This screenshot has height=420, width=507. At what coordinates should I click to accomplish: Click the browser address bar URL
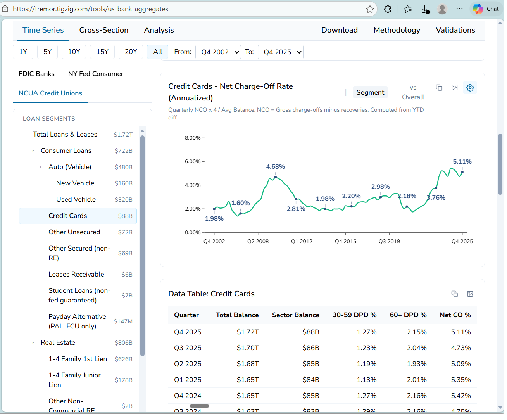click(x=90, y=9)
